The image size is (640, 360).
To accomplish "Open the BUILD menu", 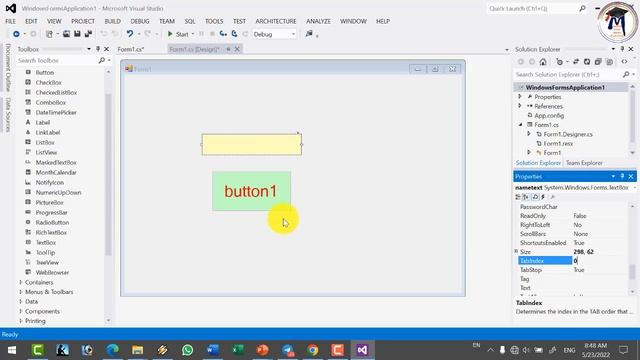I will 113,21.
